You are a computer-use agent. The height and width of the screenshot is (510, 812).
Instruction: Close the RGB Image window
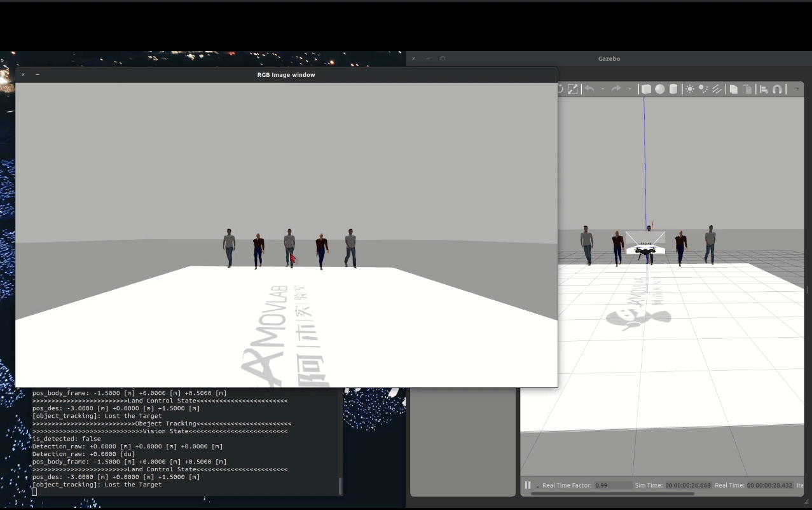[x=23, y=74]
